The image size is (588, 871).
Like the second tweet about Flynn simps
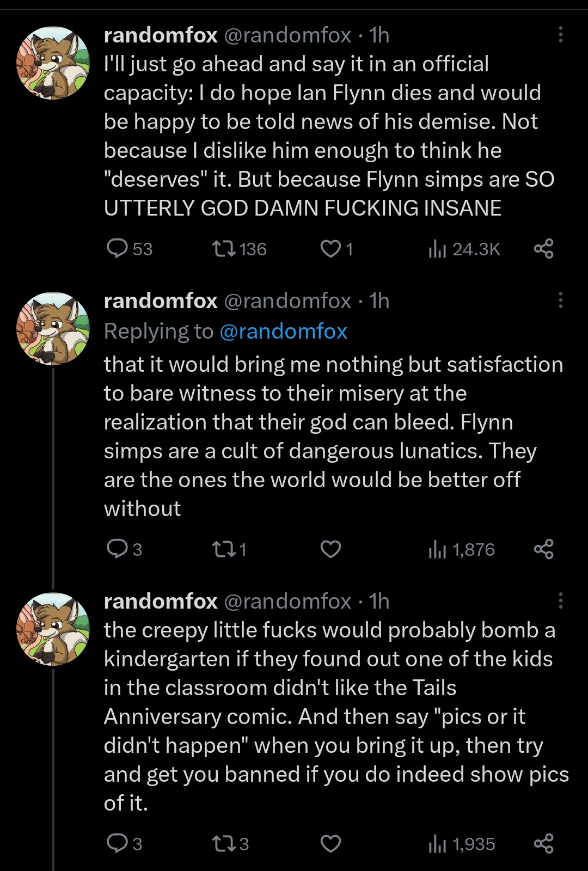pyautogui.click(x=330, y=549)
